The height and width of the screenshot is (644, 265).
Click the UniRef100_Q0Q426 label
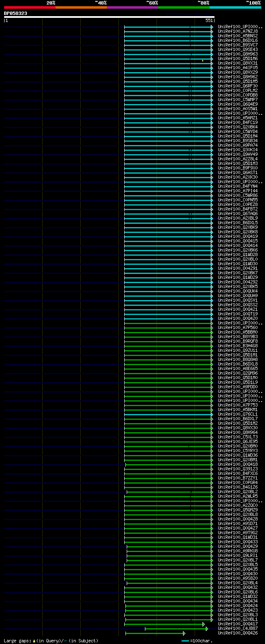[238, 633]
